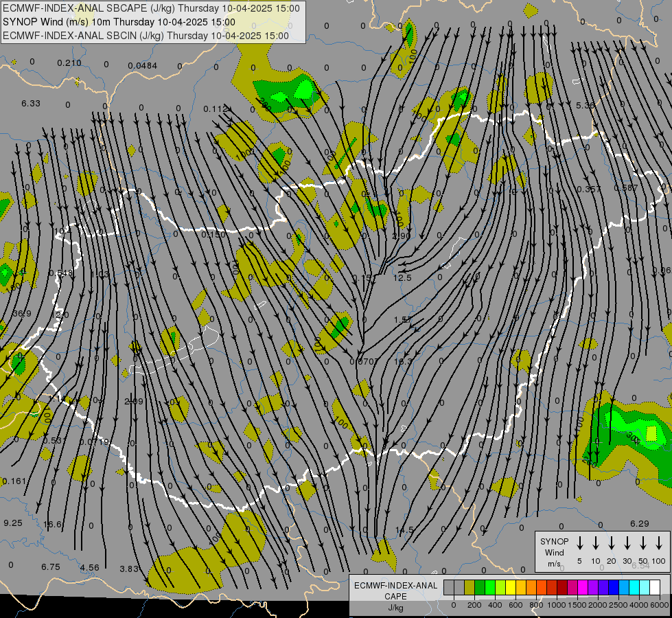The width and height of the screenshot is (672, 618).
Task: Click the map value '1.57'
Action: point(403,319)
